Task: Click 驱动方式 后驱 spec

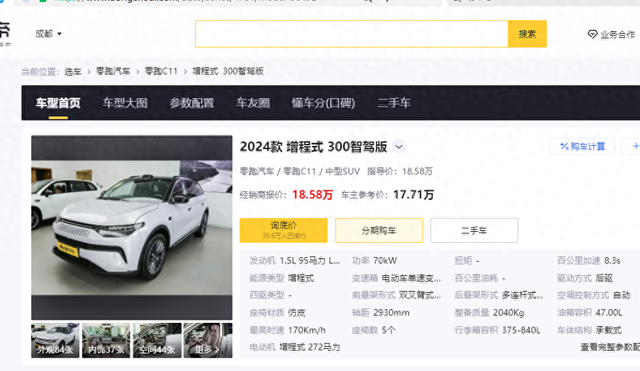Action: (585, 278)
